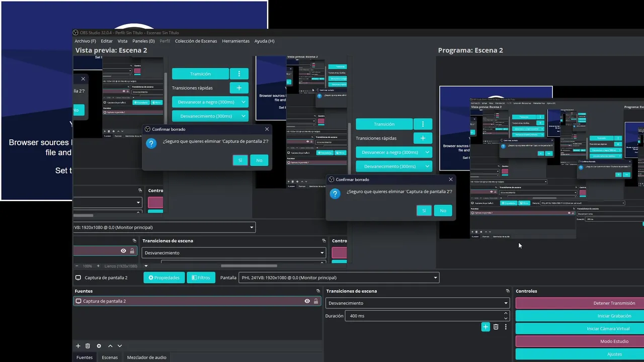Click the Filtros button

click(x=201, y=278)
